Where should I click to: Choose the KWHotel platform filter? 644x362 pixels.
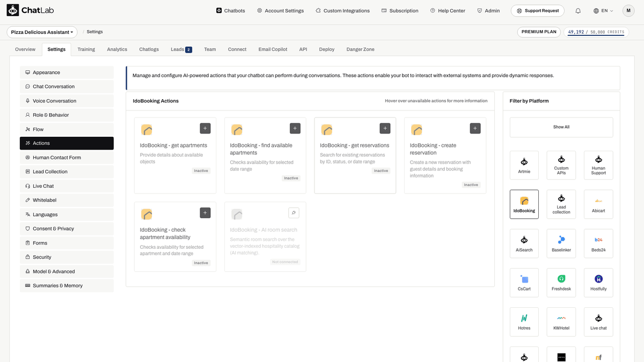point(561,322)
